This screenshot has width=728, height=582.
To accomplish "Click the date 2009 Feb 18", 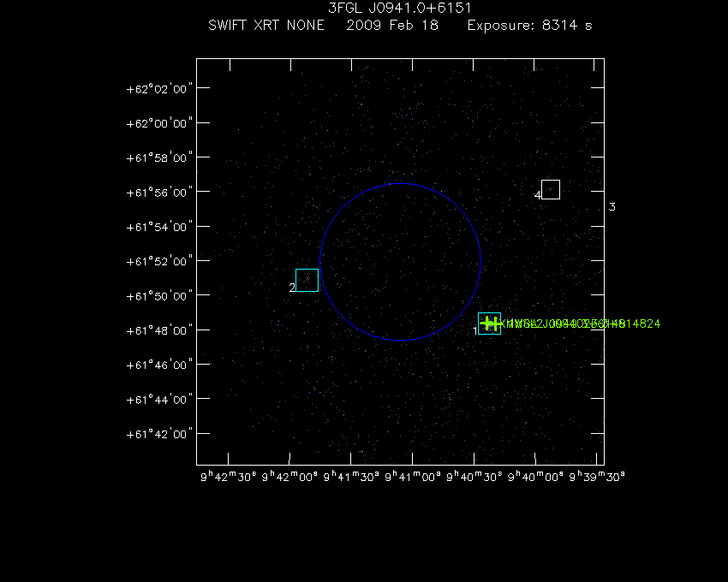I will (x=392, y=25).
